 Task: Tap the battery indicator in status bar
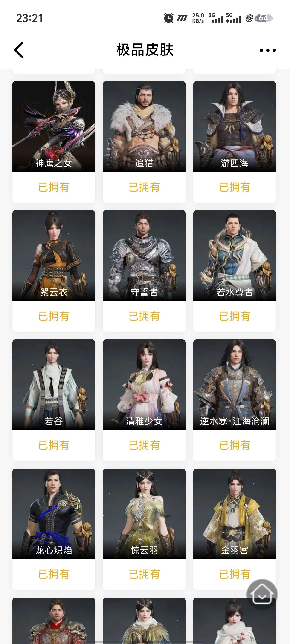(264, 18)
